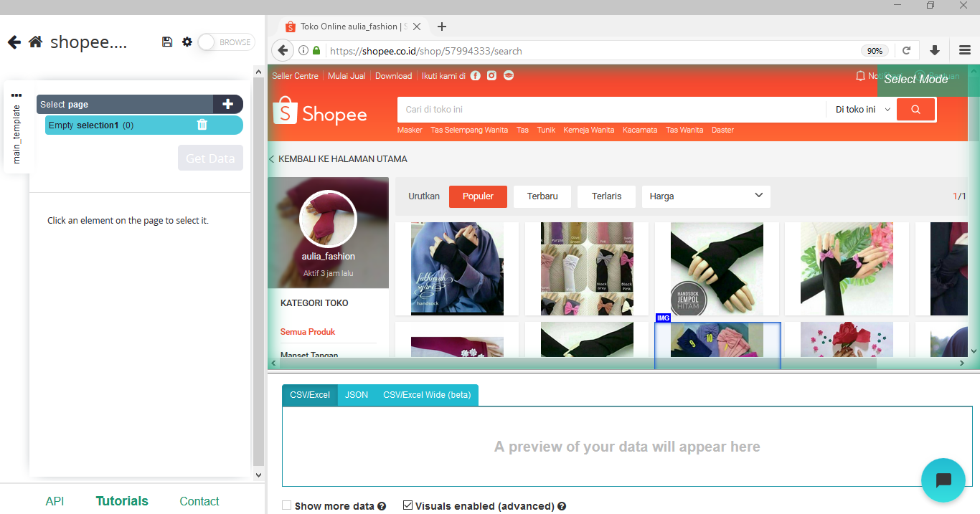Image resolution: width=980 pixels, height=514 pixels.
Task: Sort products by Terlaris
Action: [x=606, y=196]
